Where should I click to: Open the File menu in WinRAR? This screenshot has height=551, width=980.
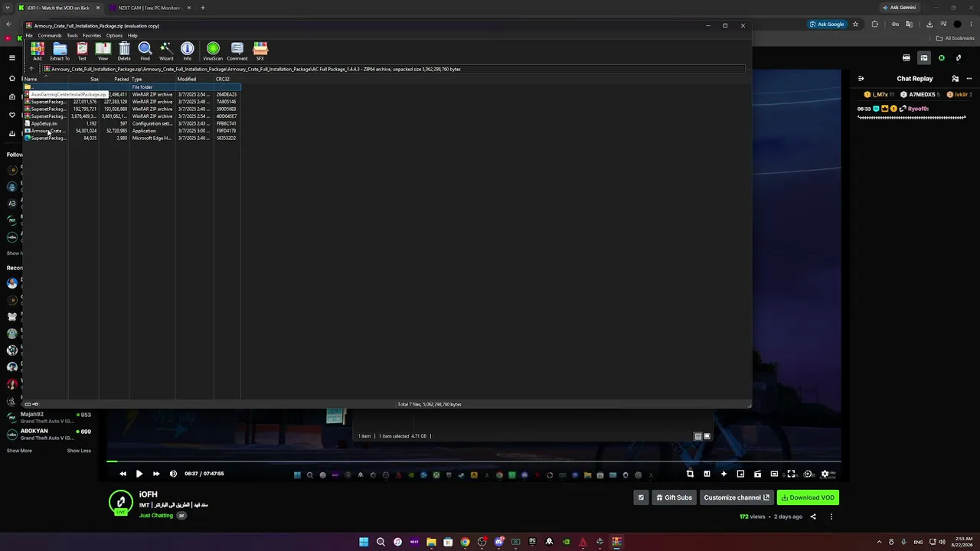29,35
